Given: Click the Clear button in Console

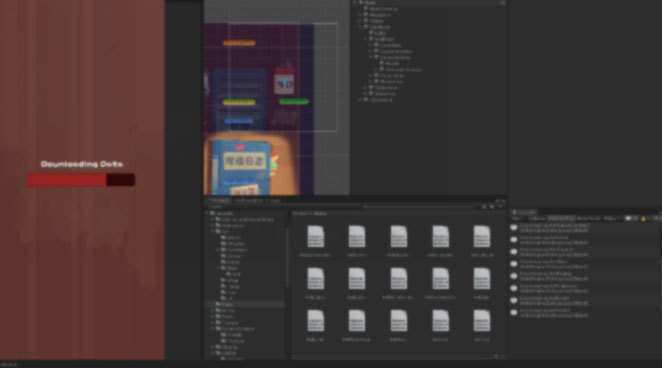Looking at the screenshot, I should click(x=516, y=219).
